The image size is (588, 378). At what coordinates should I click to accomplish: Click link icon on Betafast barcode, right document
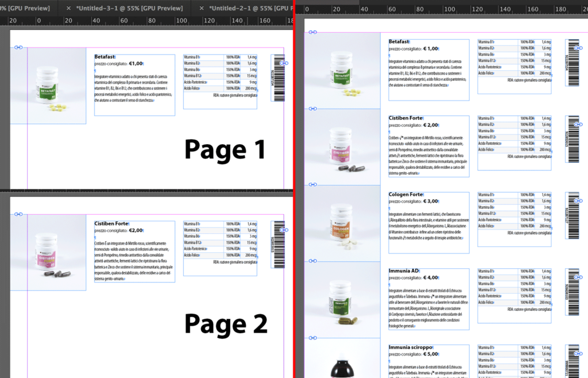[579, 48]
